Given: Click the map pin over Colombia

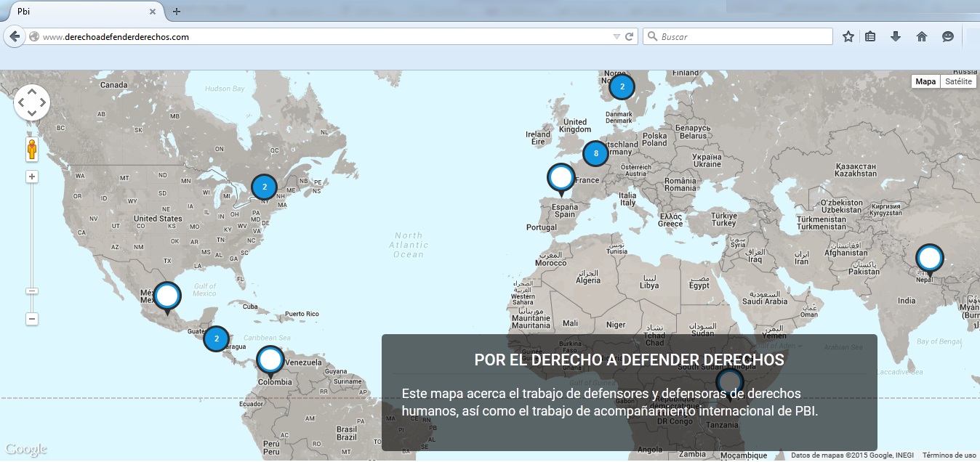Looking at the screenshot, I should 270,361.
